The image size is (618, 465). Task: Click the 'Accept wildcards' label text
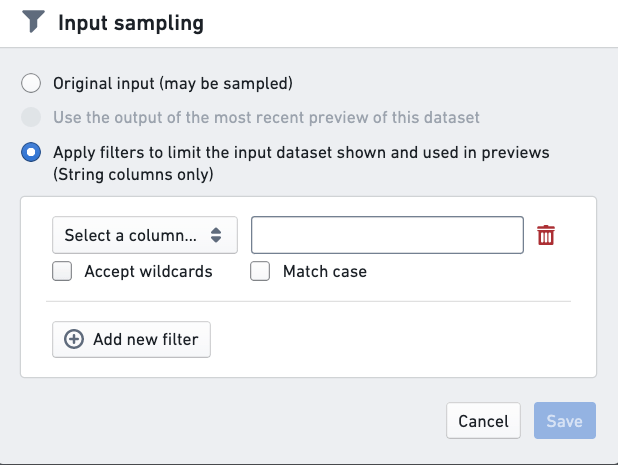coord(148,271)
